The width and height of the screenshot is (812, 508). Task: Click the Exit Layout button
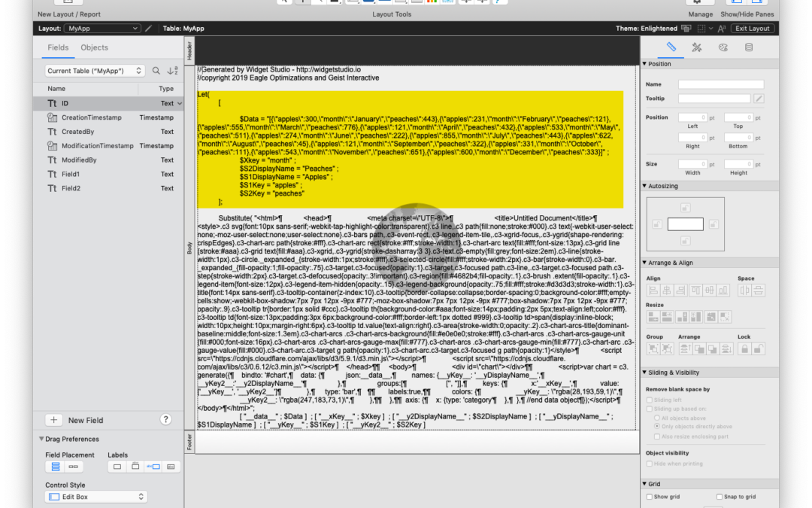click(752, 29)
